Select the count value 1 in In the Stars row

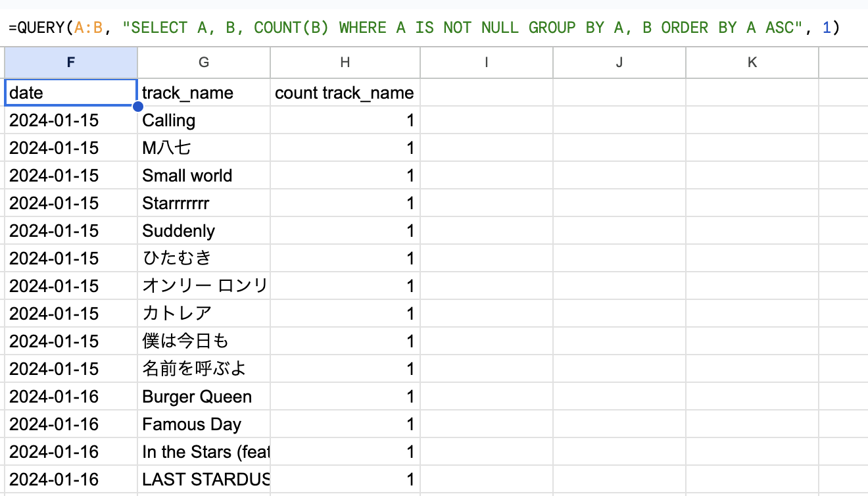coord(345,452)
